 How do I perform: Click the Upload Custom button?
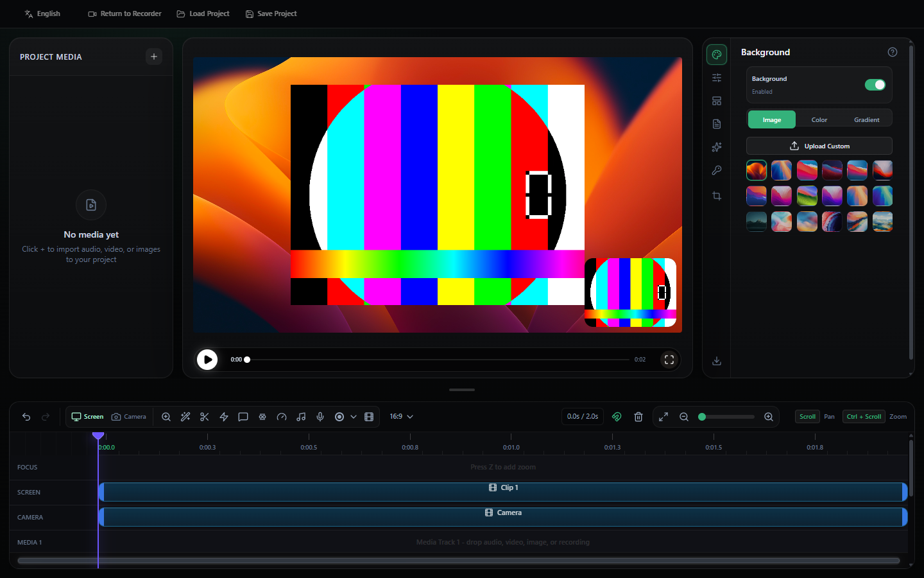pyautogui.click(x=819, y=146)
